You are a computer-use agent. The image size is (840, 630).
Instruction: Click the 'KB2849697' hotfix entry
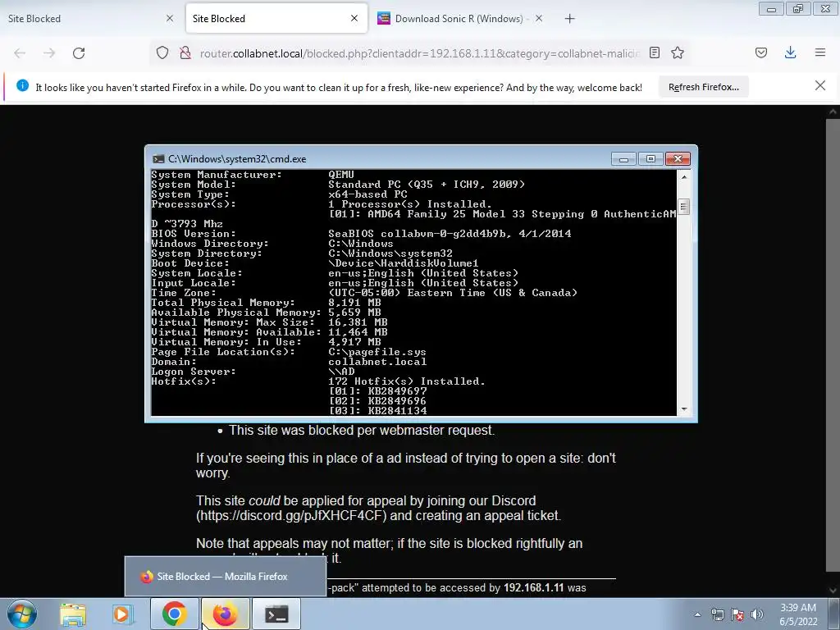(397, 391)
